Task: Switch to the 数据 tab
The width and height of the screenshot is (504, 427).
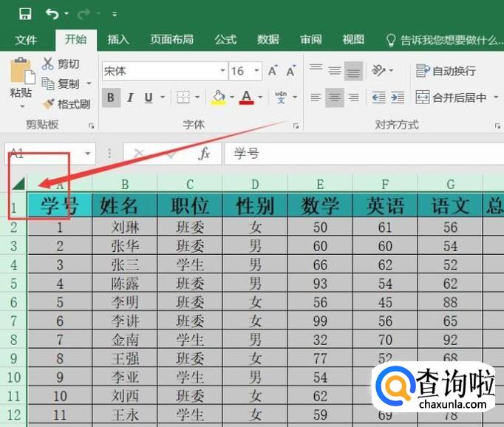Action: pyautogui.click(x=268, y=39)
